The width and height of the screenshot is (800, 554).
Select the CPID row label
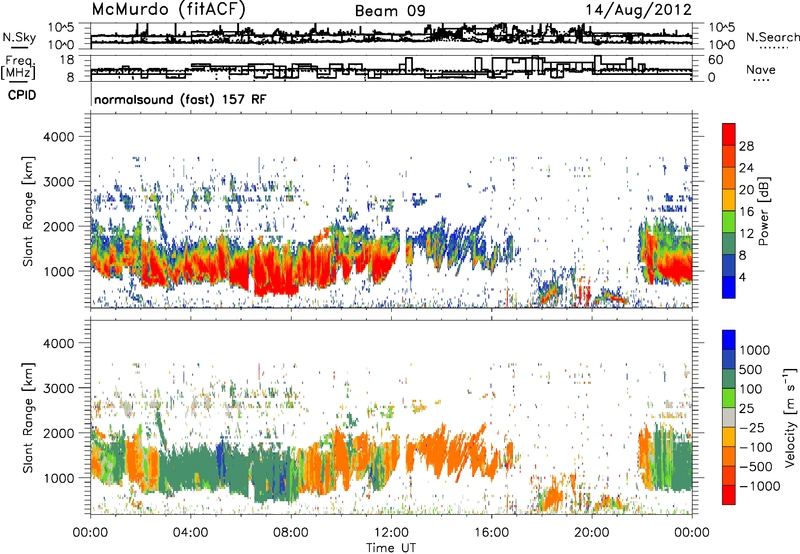pyautogui.click(x=22, y=95)
